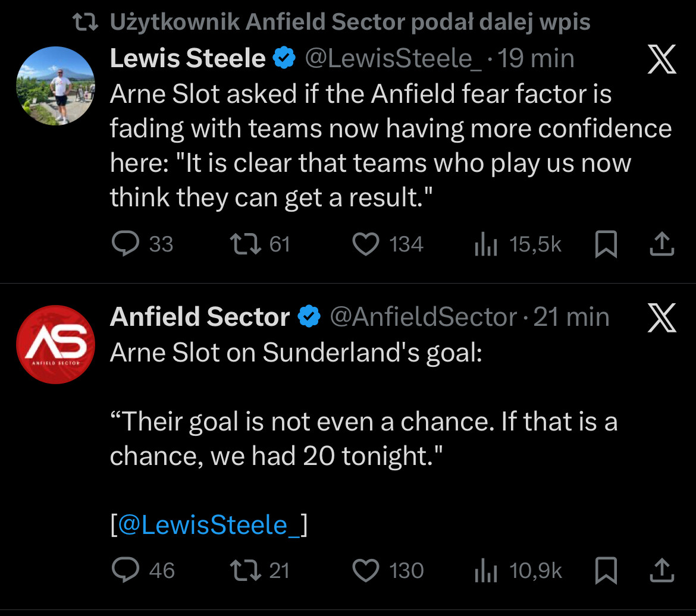Open Lewis Steele's profile picture
Screen dimensions: 696x616
pyautogui.click(x=55, y=86)
